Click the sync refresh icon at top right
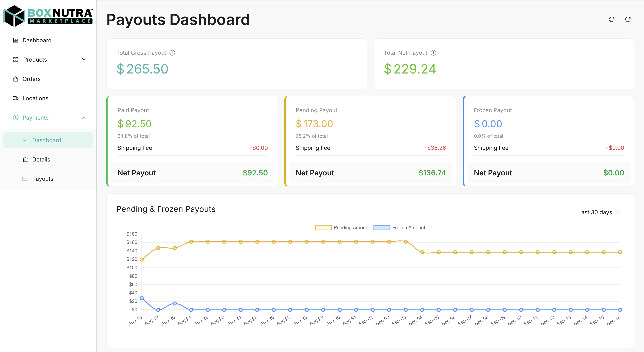The height and width of the screenshot is (352, 644). click(x=612, y=19)
